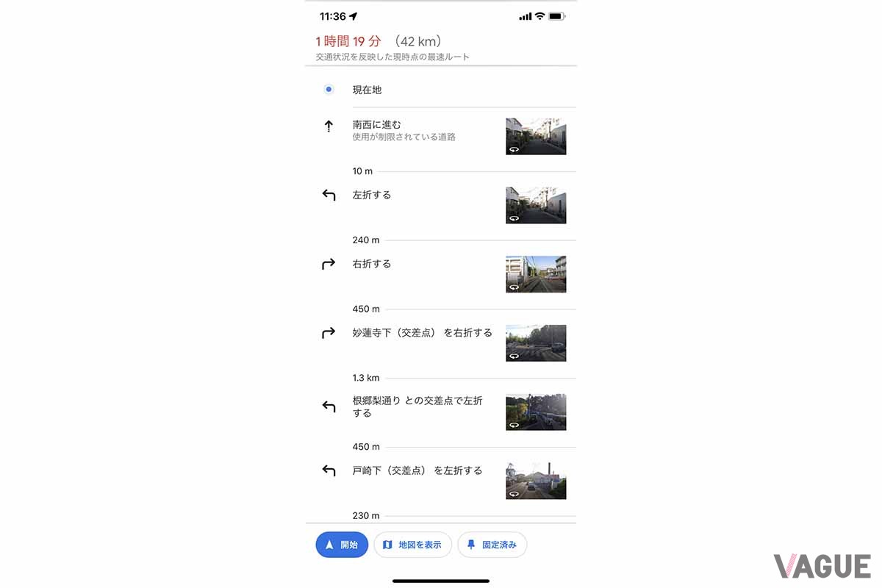Tap 開始 to start navigation
This screenshot has height=588, width=882.
point(342,545)
